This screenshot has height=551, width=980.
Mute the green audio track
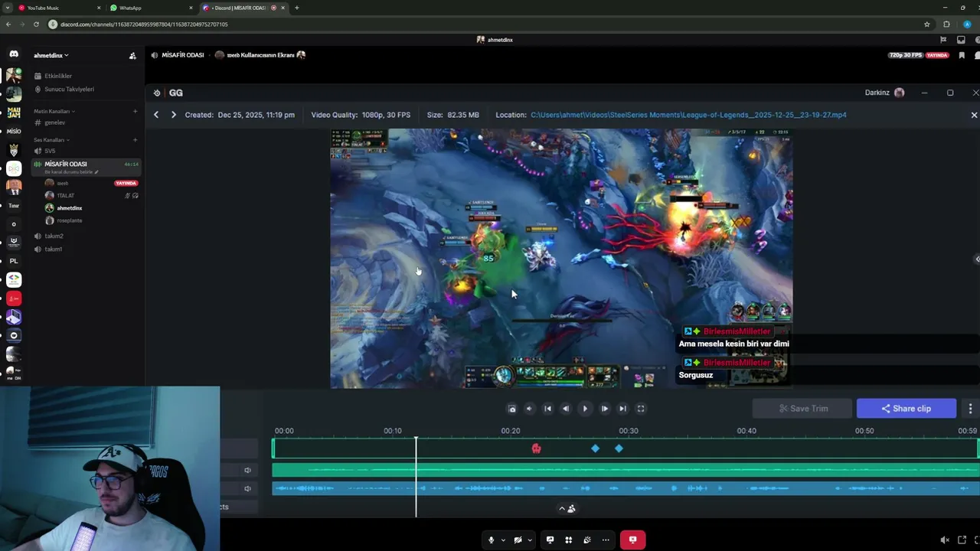pos(247,471)
